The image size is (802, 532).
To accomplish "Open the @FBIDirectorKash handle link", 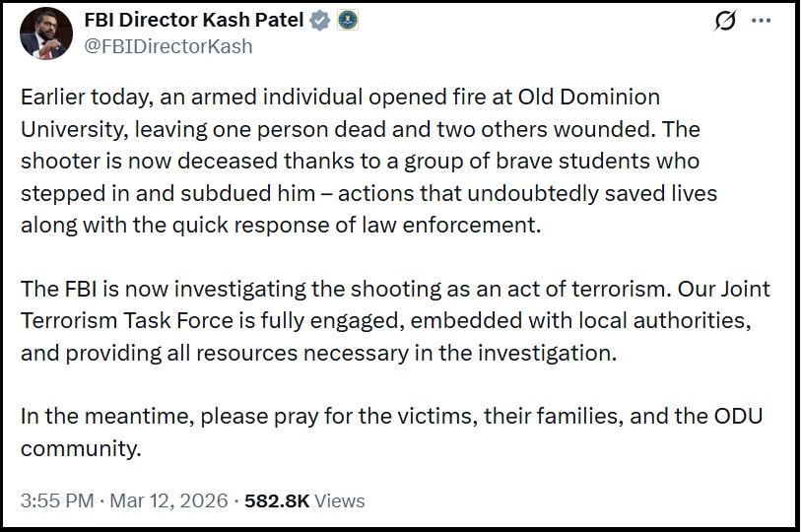I will [168, 45].
